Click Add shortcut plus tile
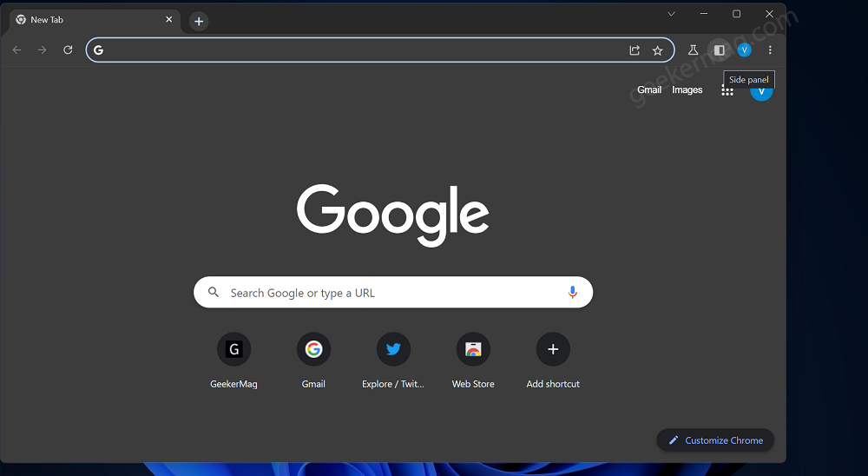This screenshot has height=476, width=868. (552, 360)
